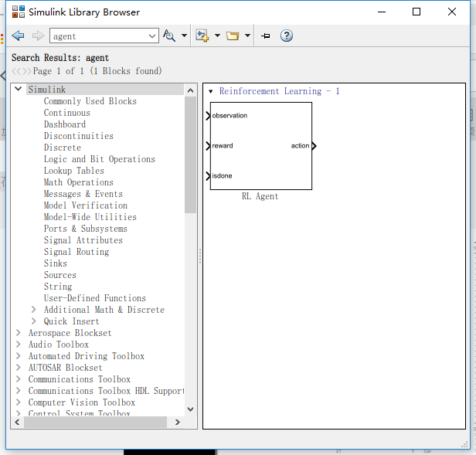Go to next results page arrows
Screen dimensions: 476x455
(x=27, y=71)
